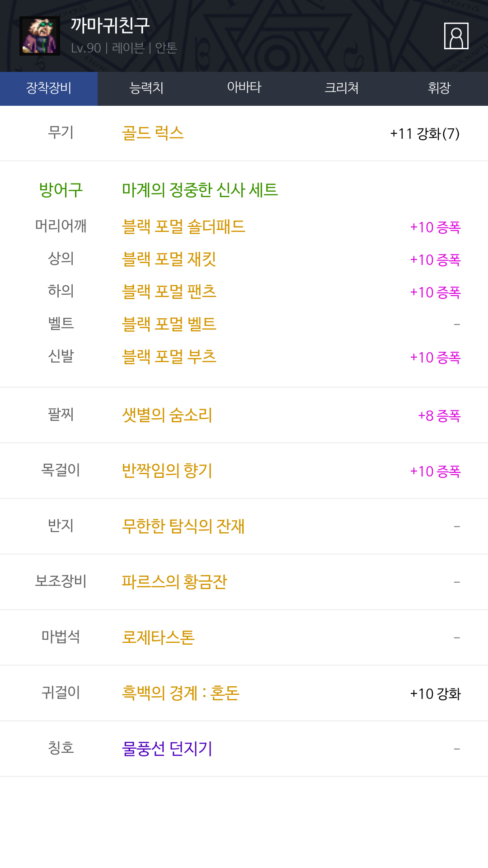Screen dimensions: 488x868
Task: Click the 블랙 포멀 재킷 item
Action: pyautogui.click(x=169, y=259)
